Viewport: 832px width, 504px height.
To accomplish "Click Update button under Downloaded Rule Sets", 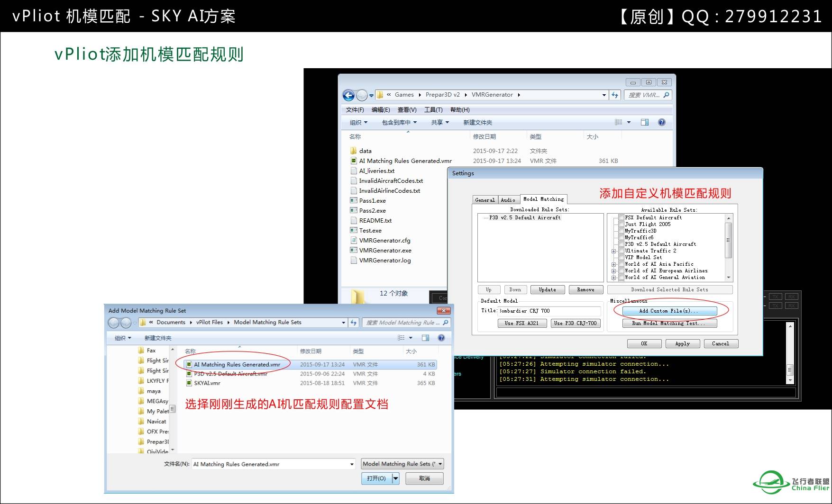I will (x=547, y=289).
